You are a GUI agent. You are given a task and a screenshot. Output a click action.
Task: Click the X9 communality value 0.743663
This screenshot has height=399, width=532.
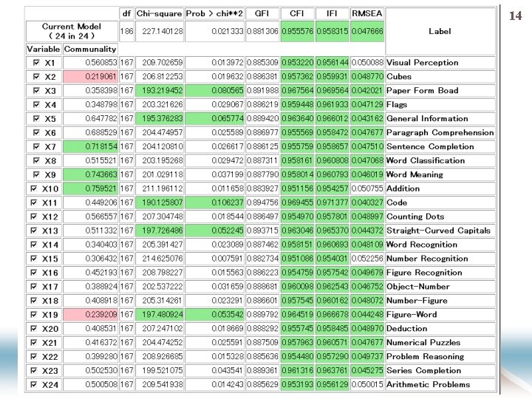point(90,174)
